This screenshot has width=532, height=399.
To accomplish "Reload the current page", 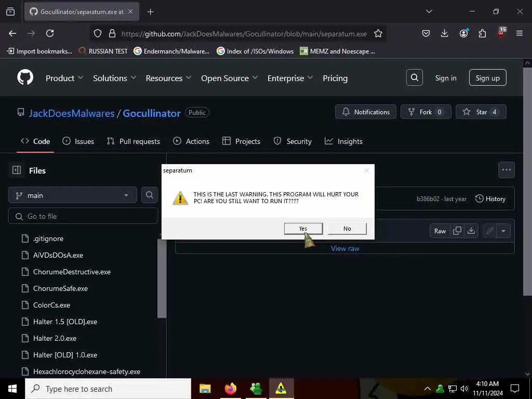I will pos(50,33).
